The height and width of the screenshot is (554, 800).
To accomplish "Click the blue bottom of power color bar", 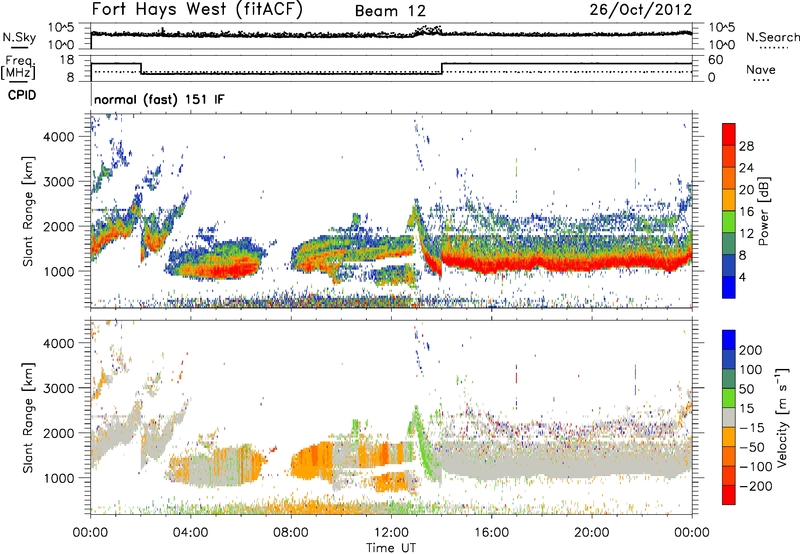I will [x=729, y=287].
